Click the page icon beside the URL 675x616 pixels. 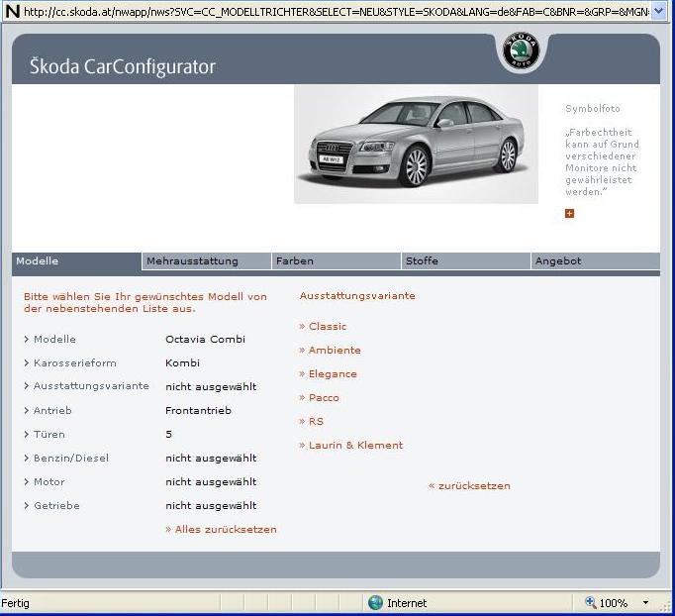pyautogui.click(x=13, y=11)
